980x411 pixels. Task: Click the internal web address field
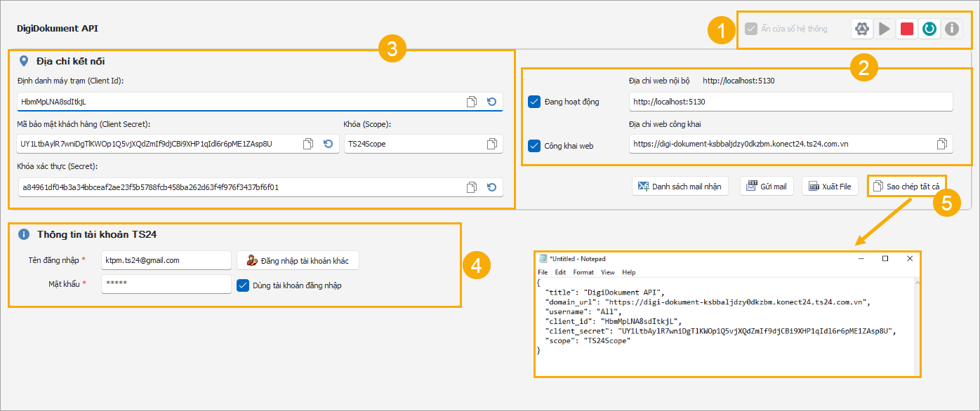(x=790, y=102)
